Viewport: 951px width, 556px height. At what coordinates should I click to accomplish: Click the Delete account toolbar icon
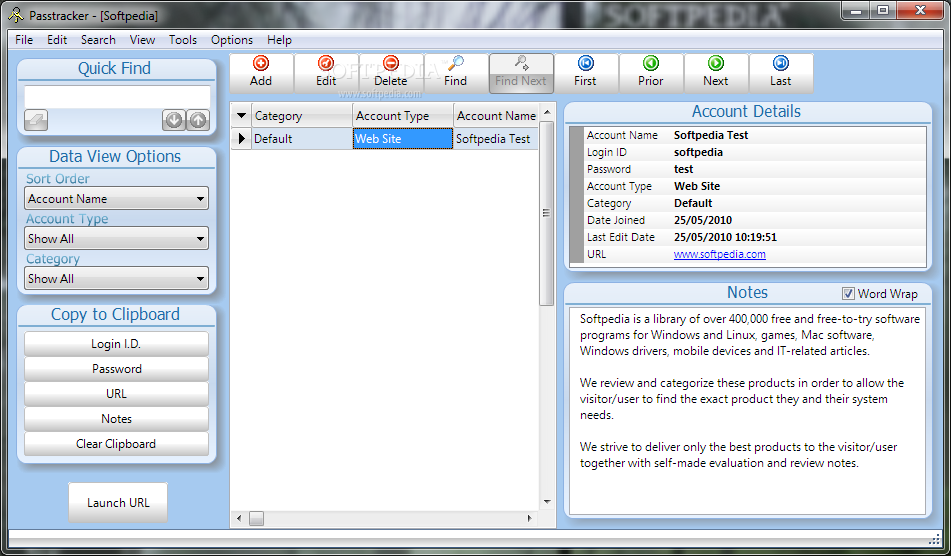[391, 63]
